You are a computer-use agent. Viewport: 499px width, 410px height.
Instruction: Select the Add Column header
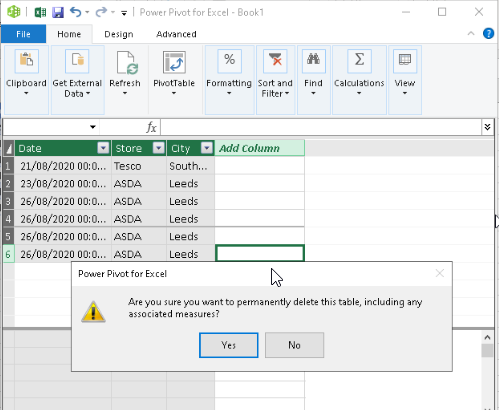[x=260, y=148]
